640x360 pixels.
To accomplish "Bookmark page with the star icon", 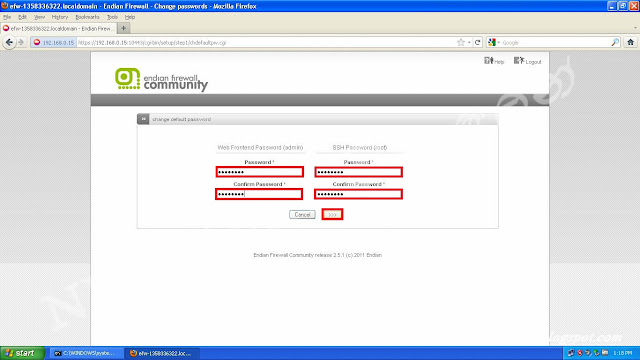I will coord(461,42).
